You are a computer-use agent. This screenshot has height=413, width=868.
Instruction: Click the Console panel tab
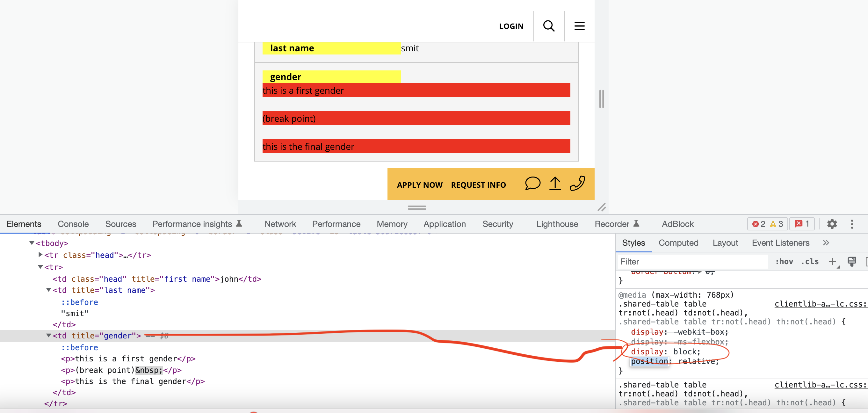[73, 224]
